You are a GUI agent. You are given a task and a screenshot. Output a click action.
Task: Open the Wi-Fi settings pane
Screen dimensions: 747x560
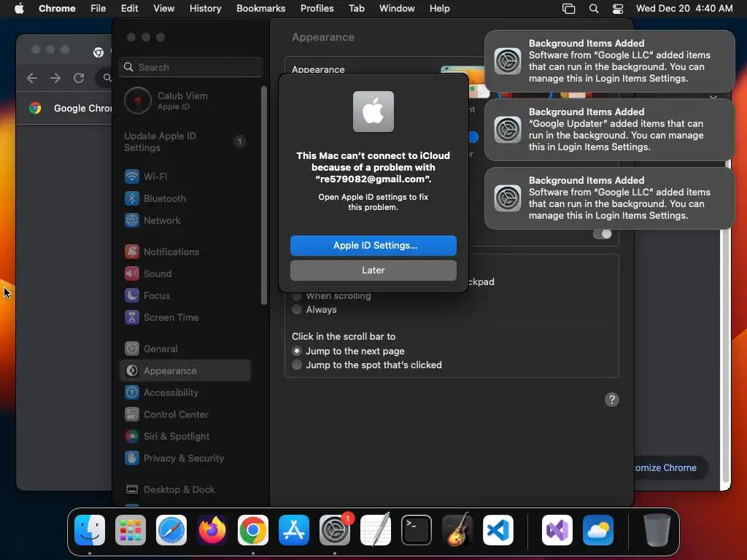coord(185,176)
